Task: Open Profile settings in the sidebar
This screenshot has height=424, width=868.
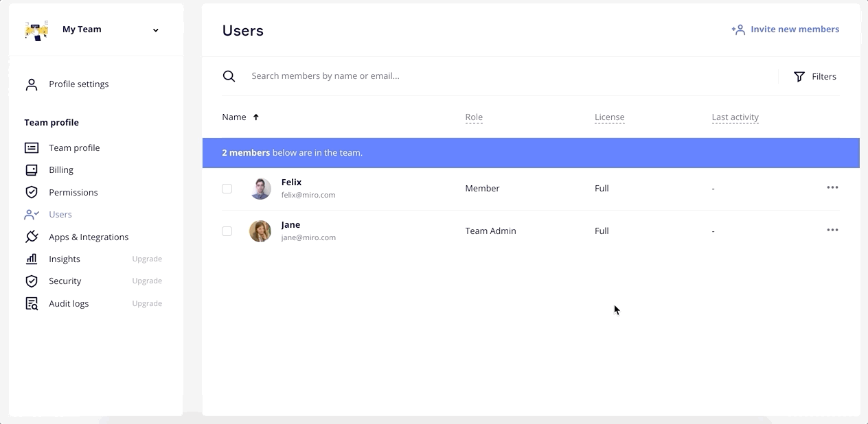Action: tap(78, 84)
